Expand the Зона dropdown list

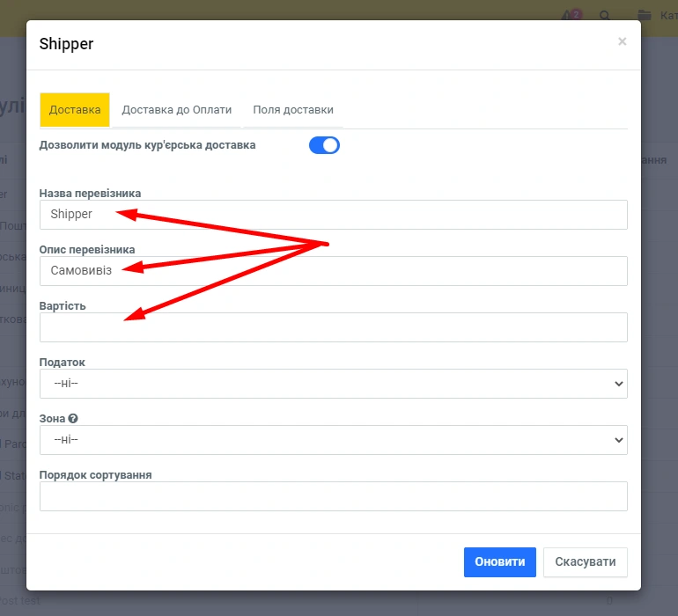click(333, 440)
